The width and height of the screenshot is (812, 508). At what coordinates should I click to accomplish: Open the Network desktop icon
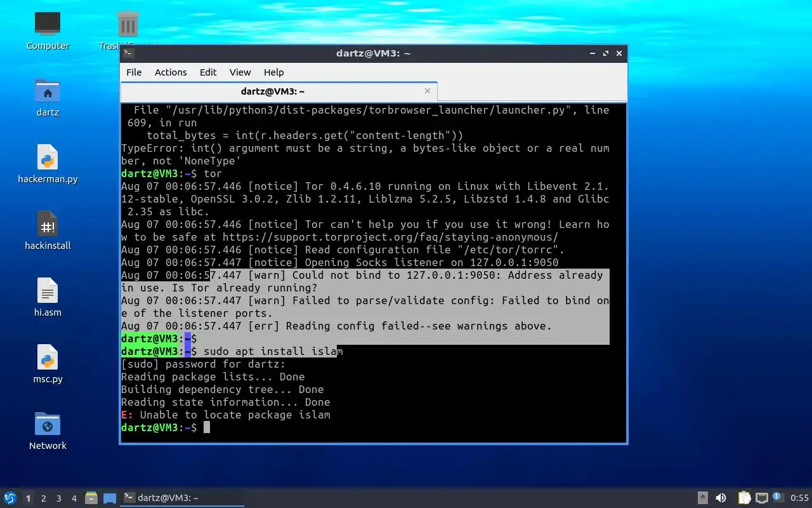pos(48,431)
